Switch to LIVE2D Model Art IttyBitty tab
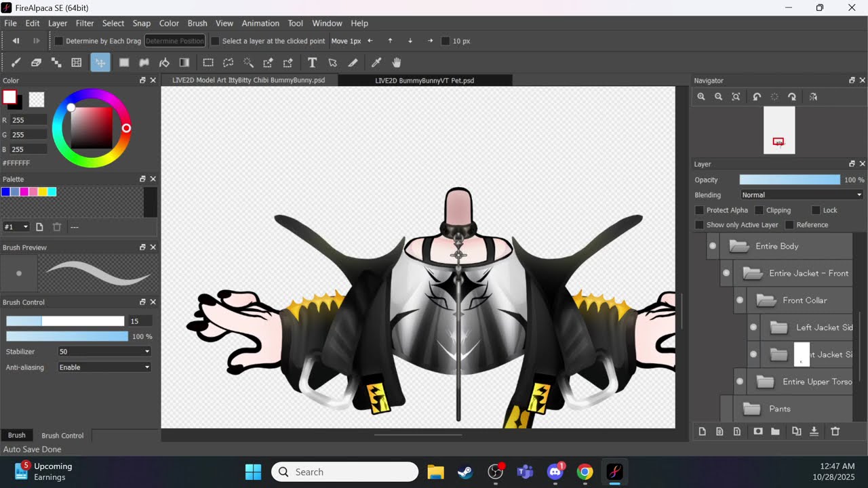 point(249,80)
